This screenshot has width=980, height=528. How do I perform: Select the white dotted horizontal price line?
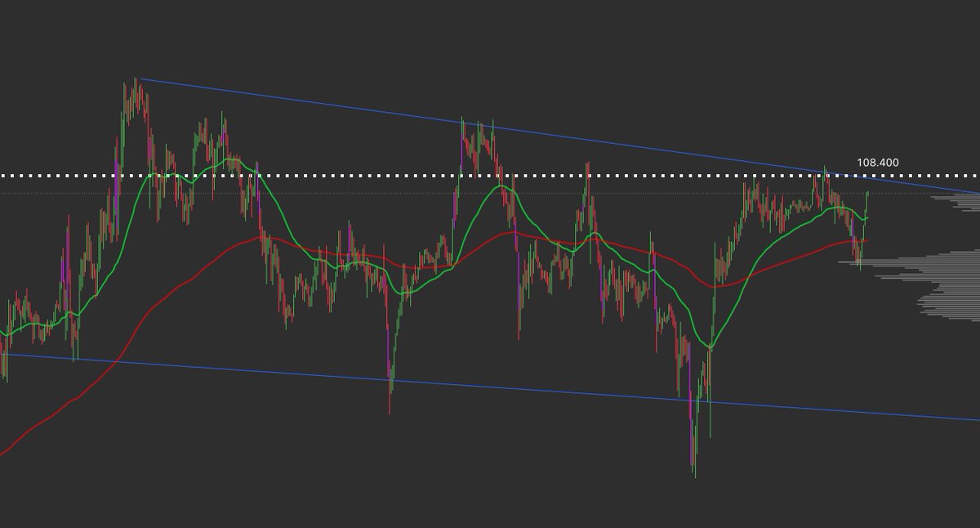pos(490,176)
